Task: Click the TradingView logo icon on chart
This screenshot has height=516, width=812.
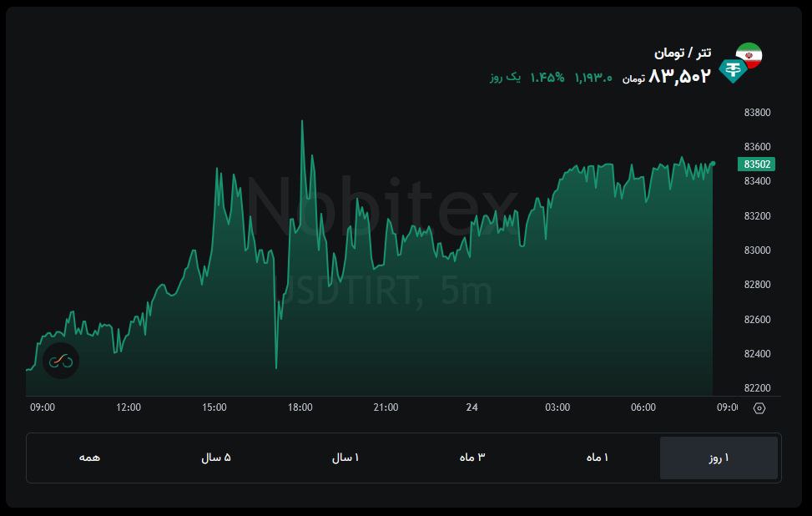Action: [61, 361]
